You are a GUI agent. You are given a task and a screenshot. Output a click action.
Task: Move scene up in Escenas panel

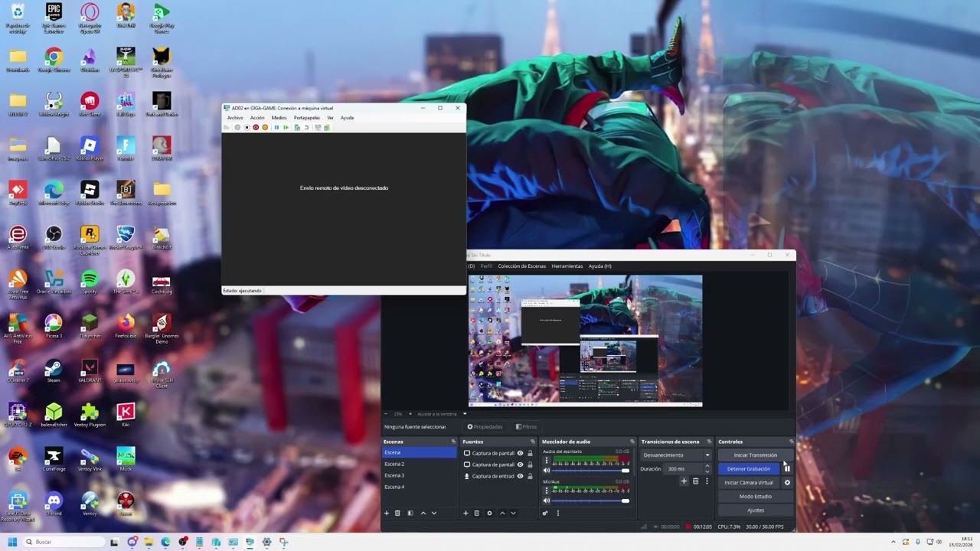tap(423, 513)
